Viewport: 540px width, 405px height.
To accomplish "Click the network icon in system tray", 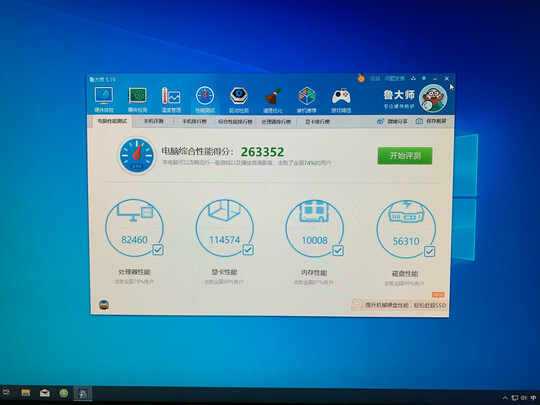I will click(x=515, y=398).
